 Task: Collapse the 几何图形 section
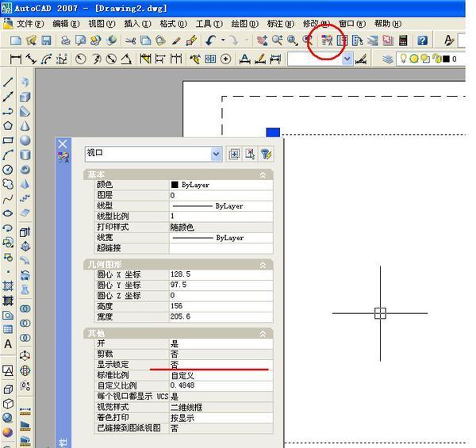[263, 264]
